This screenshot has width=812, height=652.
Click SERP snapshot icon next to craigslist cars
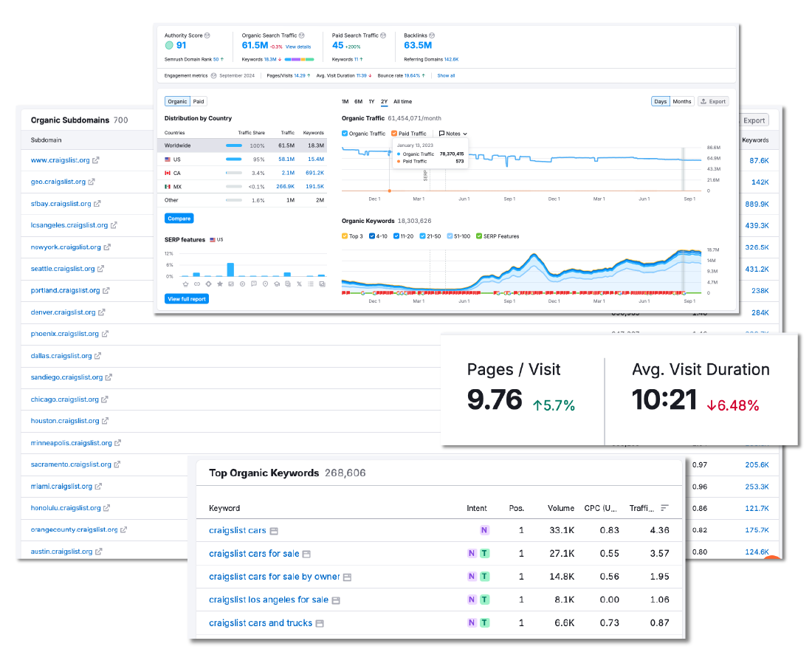274,532
